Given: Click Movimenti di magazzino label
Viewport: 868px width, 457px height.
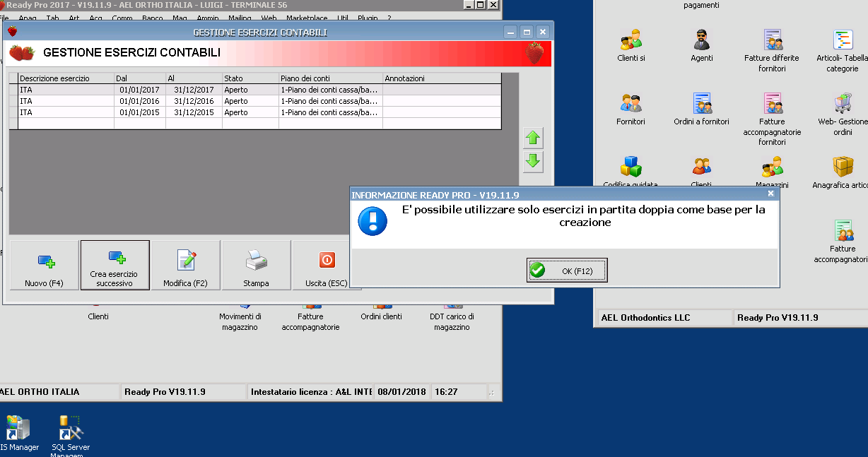Looking at the screenshot, I should (240, 322).
